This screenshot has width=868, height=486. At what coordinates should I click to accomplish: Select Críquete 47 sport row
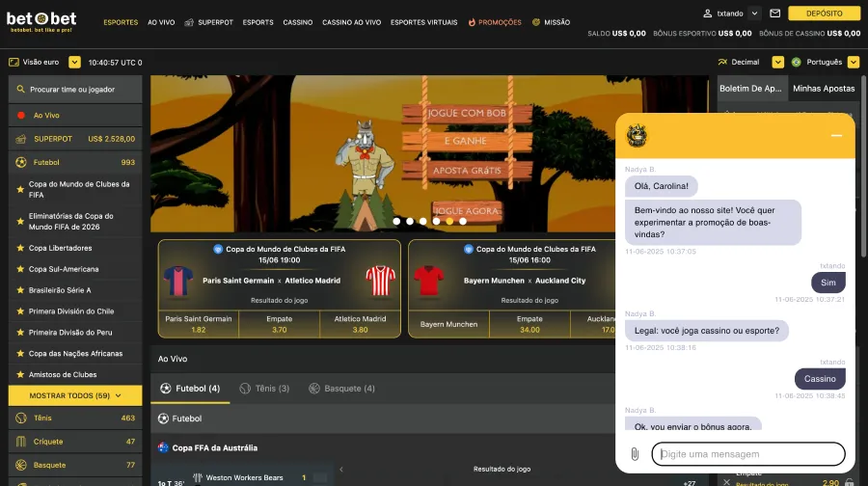tap(75, 442)
